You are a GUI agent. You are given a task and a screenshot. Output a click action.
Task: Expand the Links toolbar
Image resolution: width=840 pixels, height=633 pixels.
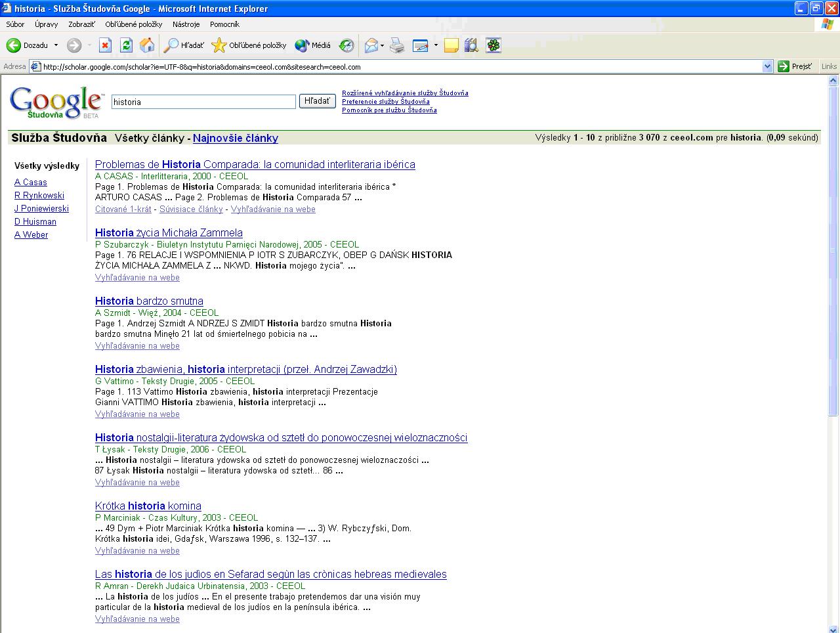(829, 66)
